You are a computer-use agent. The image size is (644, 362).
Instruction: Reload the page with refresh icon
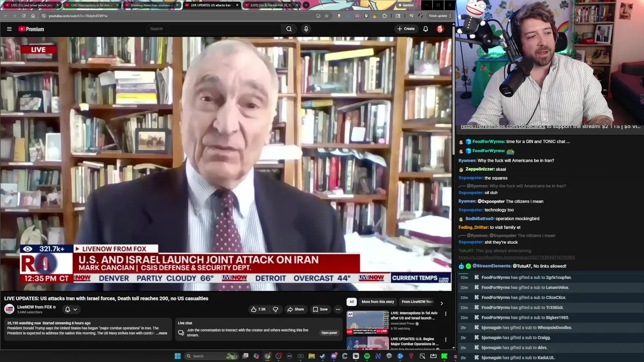(24, 16)
